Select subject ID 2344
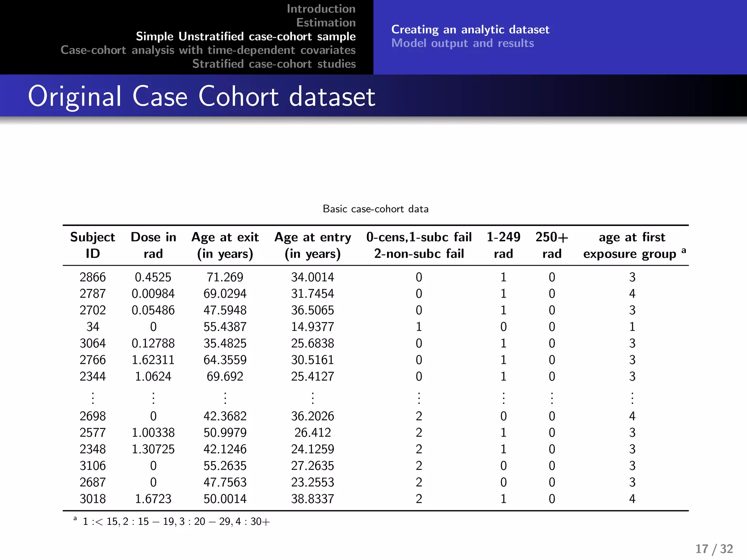 coord(93,376)
